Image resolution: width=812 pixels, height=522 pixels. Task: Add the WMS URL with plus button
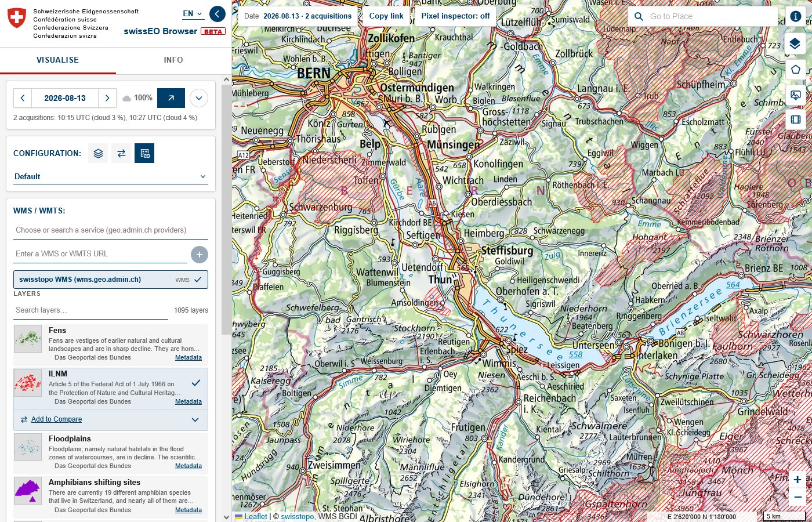tap(200, 254)
